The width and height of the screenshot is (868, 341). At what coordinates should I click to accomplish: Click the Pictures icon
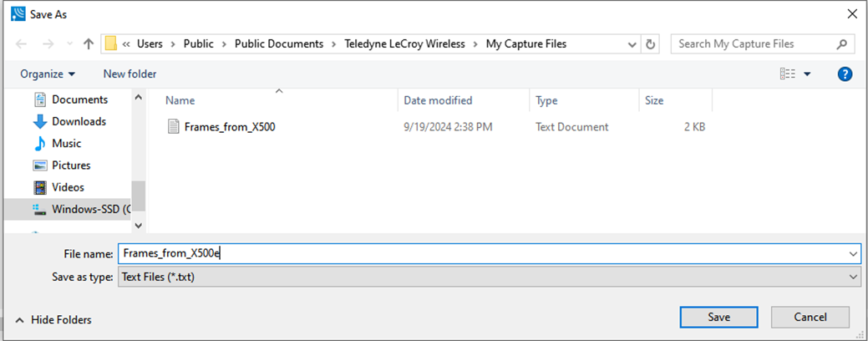(40, 165)
